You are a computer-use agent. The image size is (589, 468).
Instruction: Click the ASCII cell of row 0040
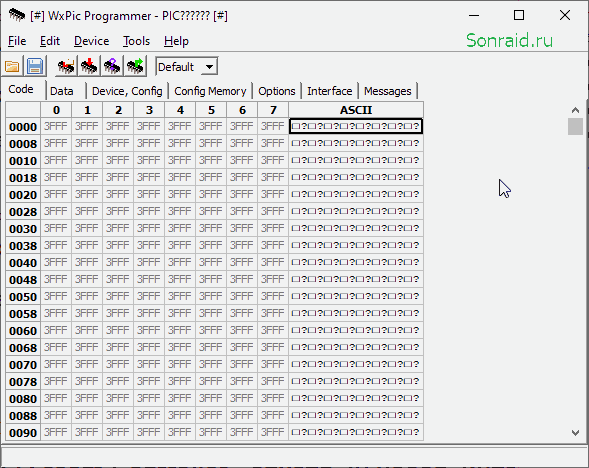tap(356, 262)
